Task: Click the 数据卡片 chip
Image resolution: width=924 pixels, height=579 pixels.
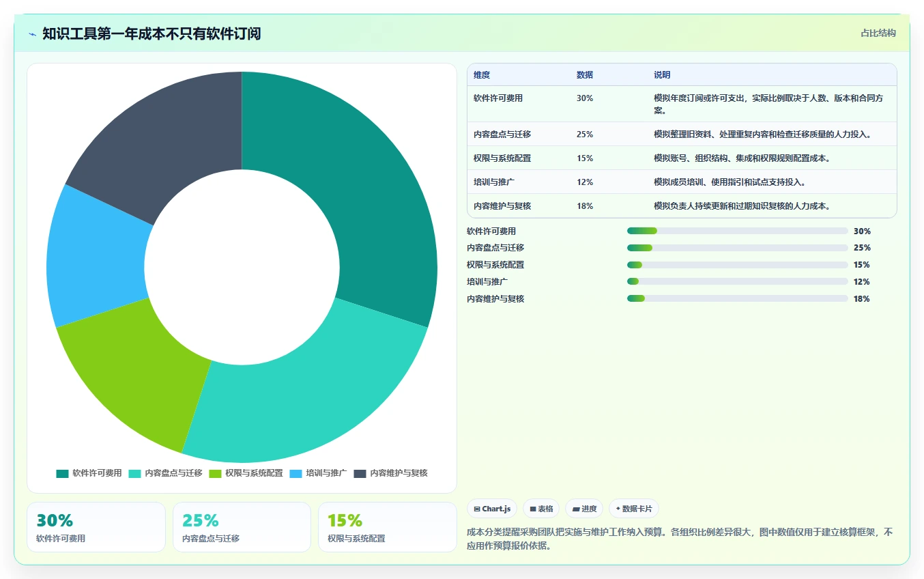Action: pos(634,509)
